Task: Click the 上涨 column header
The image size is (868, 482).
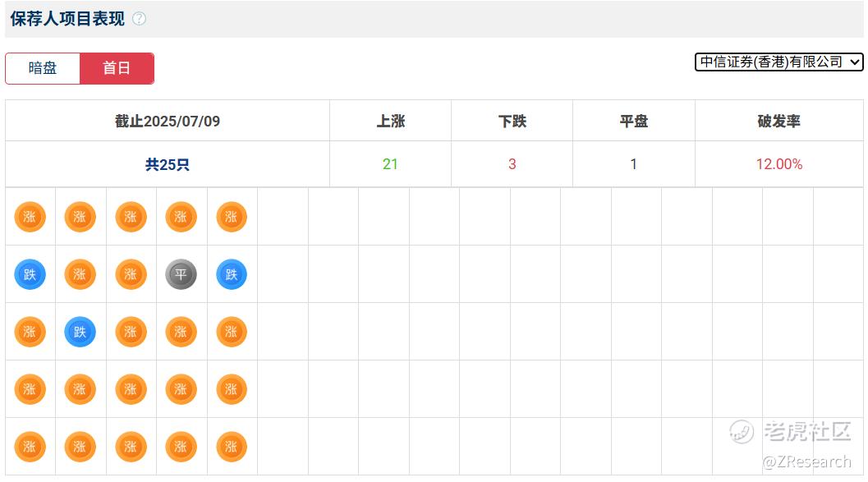Action: pyautogui.click(x=390, y=122)
